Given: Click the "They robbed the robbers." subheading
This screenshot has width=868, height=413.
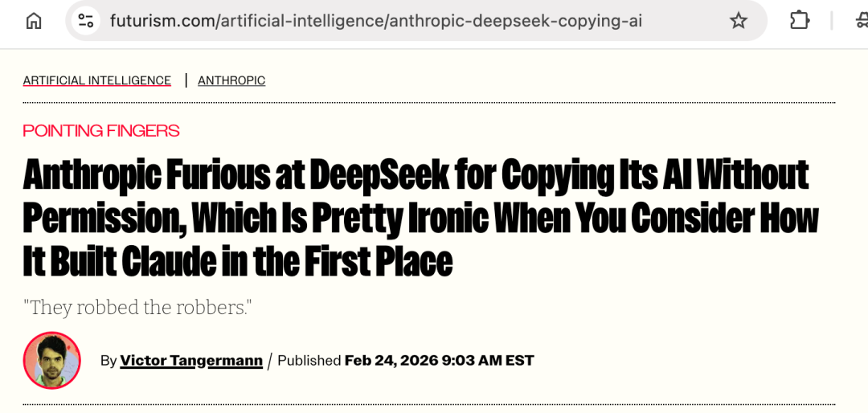Looking at the screenshot, I should [137, 307].
